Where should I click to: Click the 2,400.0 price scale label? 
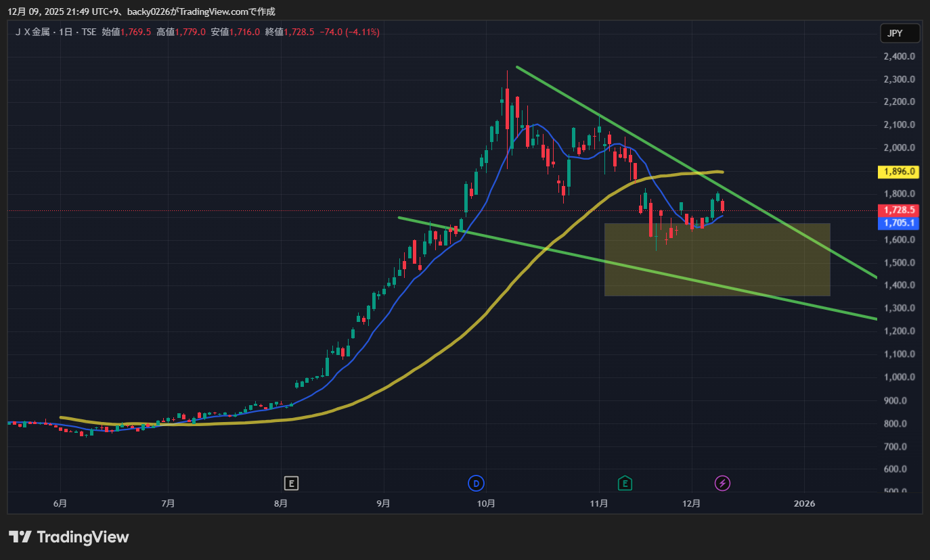coord(899,57)
